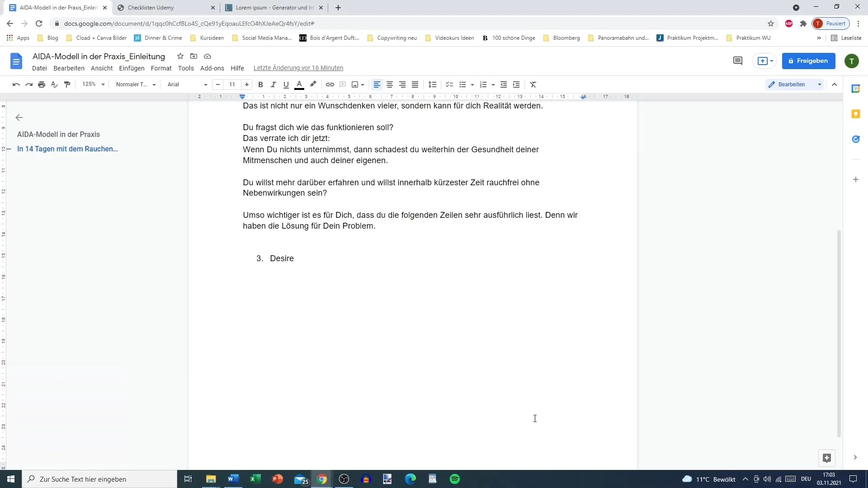The width and height of the screenshot is (868, 488).
Task: Click the link insertion icon
Action: click(330, 84)
